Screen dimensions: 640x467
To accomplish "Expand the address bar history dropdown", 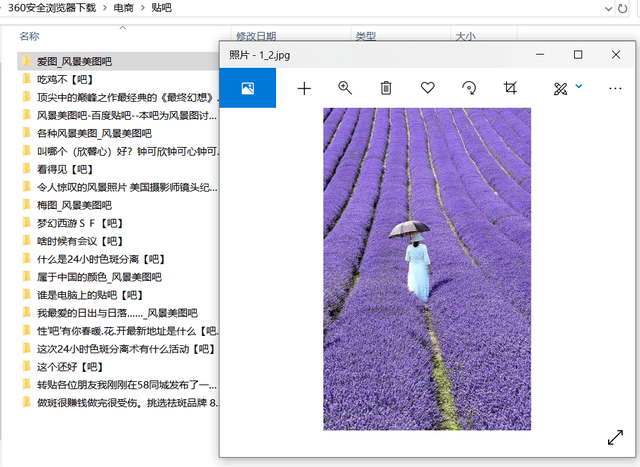I will point(609,8).
